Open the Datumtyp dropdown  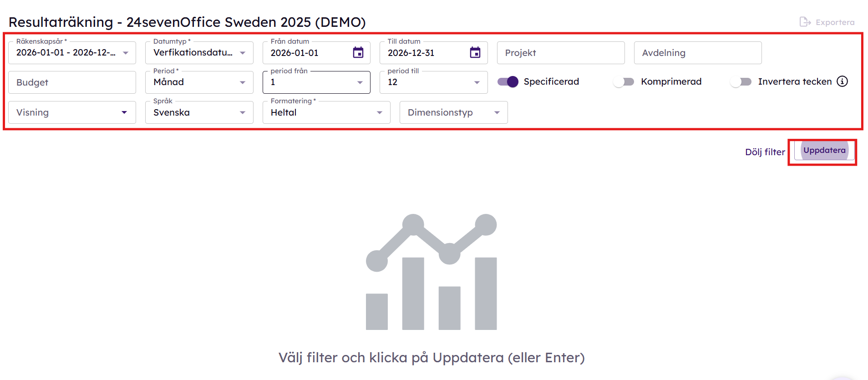tap(199, 53)
